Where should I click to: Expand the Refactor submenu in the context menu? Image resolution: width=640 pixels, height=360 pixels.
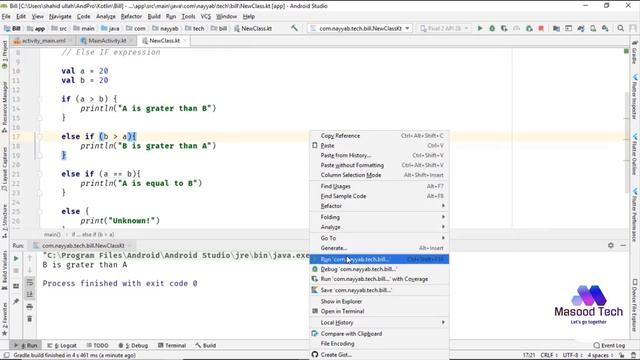tap(380, 206)
